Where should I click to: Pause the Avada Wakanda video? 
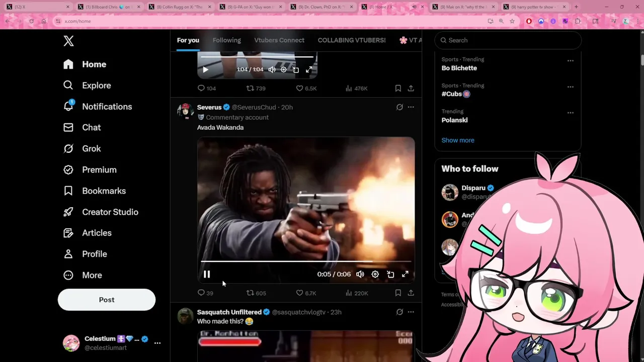pos(207,275)
